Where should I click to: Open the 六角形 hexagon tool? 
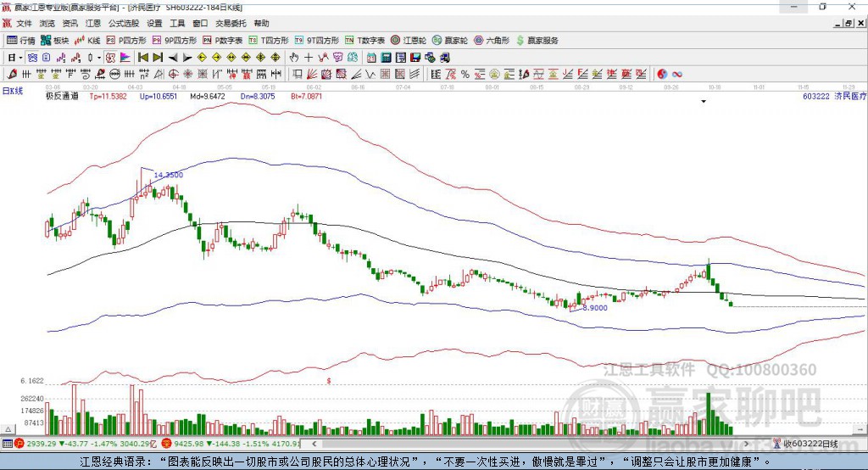492,41
